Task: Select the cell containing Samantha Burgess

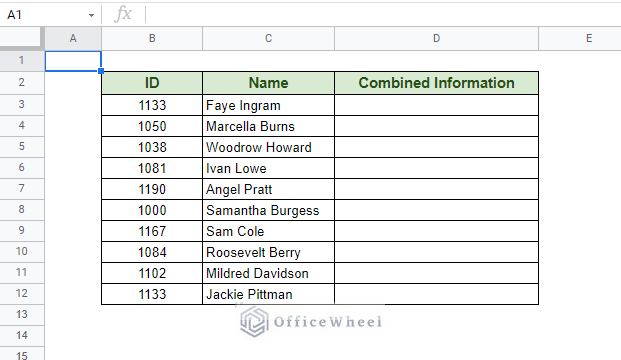Action: coord(269,210)
